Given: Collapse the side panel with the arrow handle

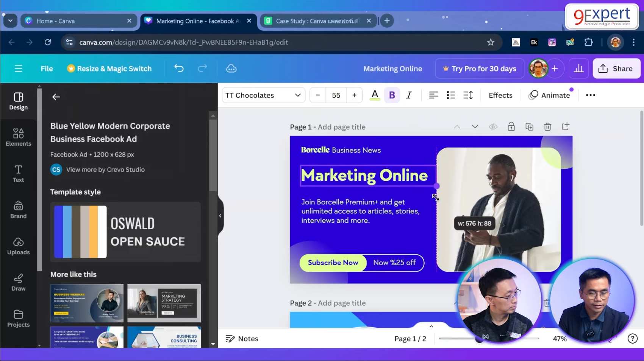Looking at the screenshot, I should pos(220,216).
